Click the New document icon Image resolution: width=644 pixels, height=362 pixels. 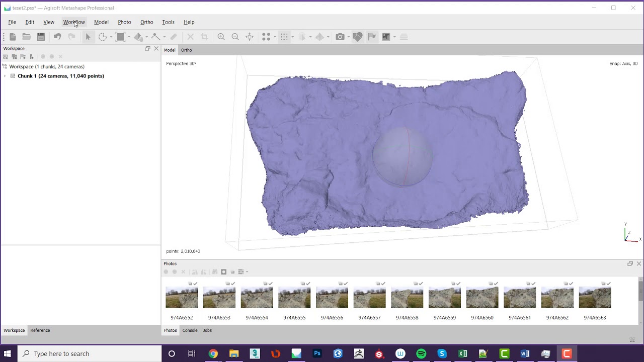(x=13, y=37)
